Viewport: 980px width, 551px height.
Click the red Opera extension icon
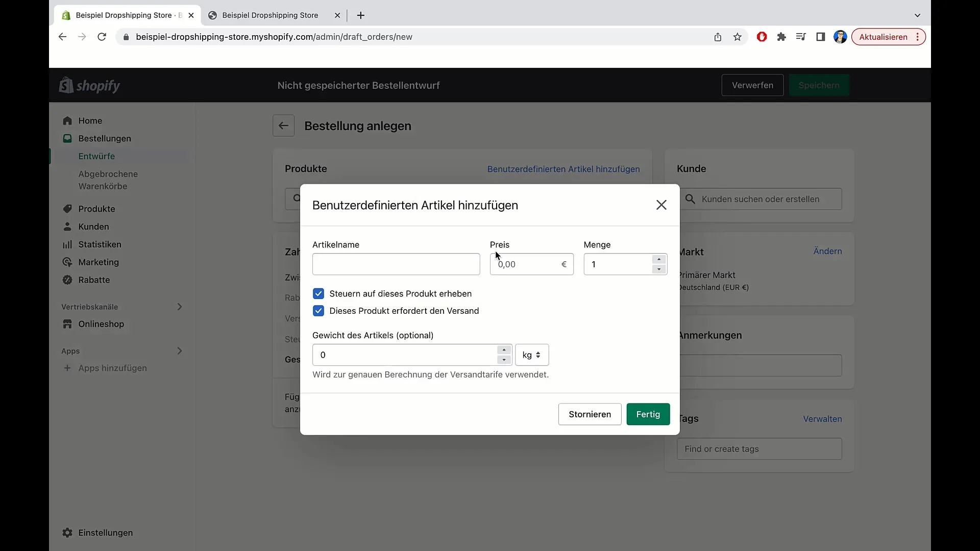[762, 37]
